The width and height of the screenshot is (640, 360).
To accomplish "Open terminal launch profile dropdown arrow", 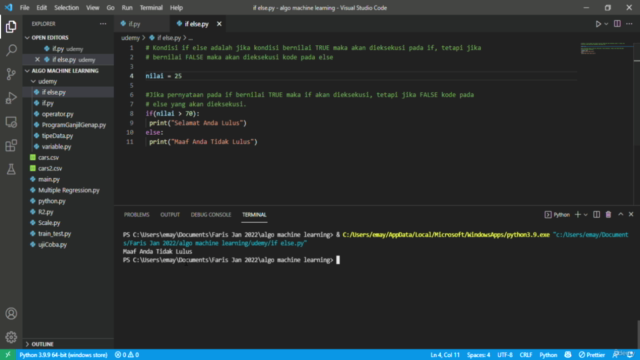I will (x=586, y=215).
